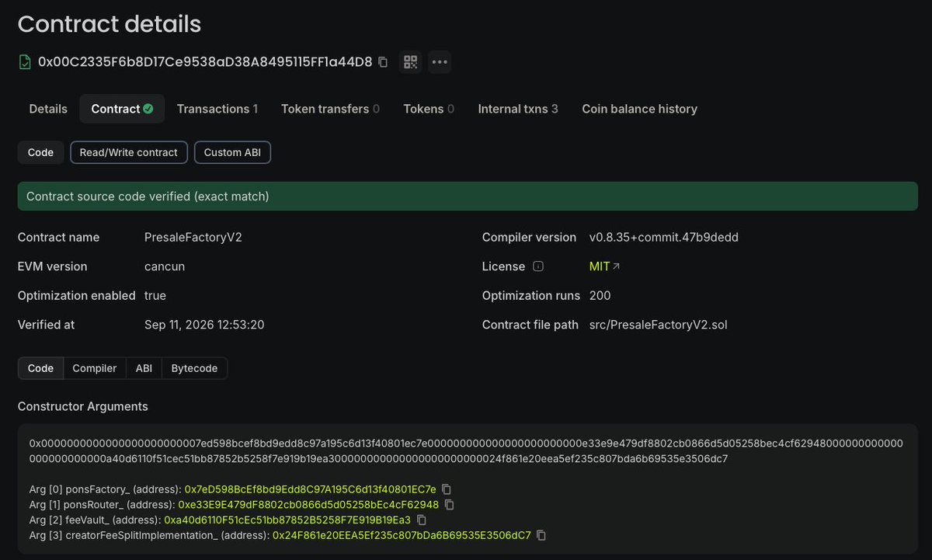Switch to the Compiler sub-tab
The height and width of the screenshot is (560, 932).
click(x=95, y=368)
